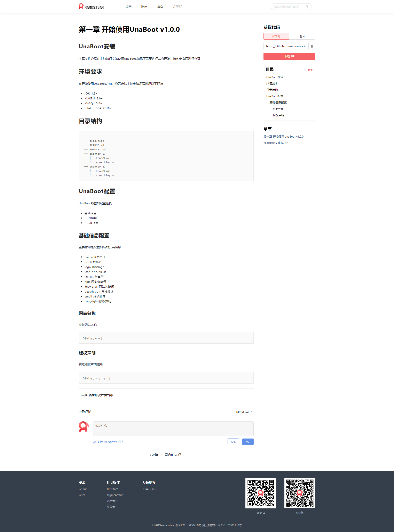
Task: Click the Markdown info icon below comment box
Action: [x=94, y=442]
